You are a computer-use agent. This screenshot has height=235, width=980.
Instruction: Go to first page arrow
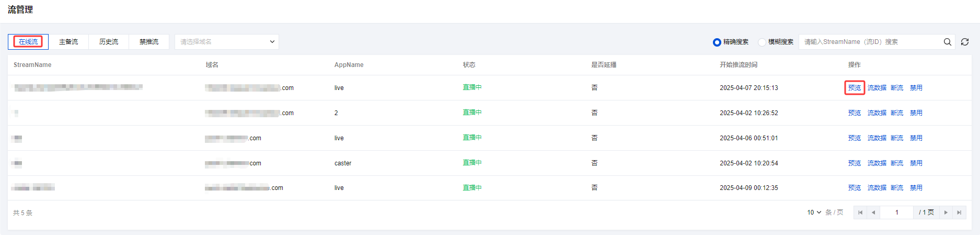(x=860, y=212)
